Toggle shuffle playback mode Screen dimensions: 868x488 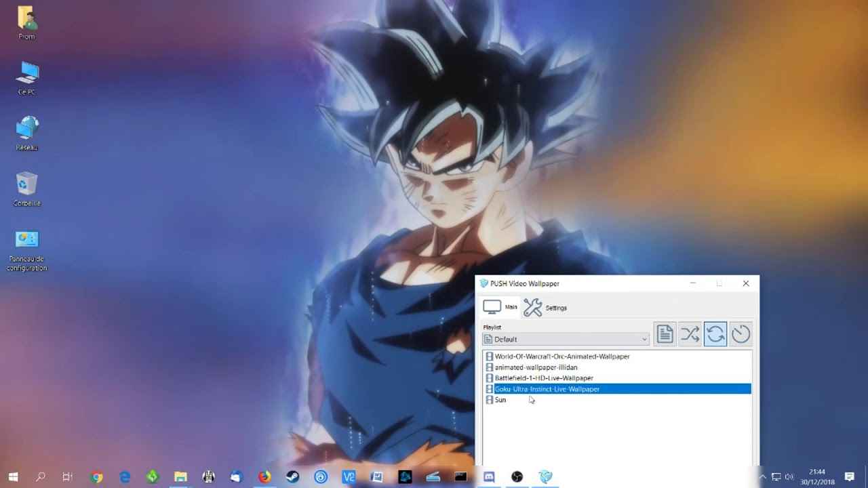(690, 334)
